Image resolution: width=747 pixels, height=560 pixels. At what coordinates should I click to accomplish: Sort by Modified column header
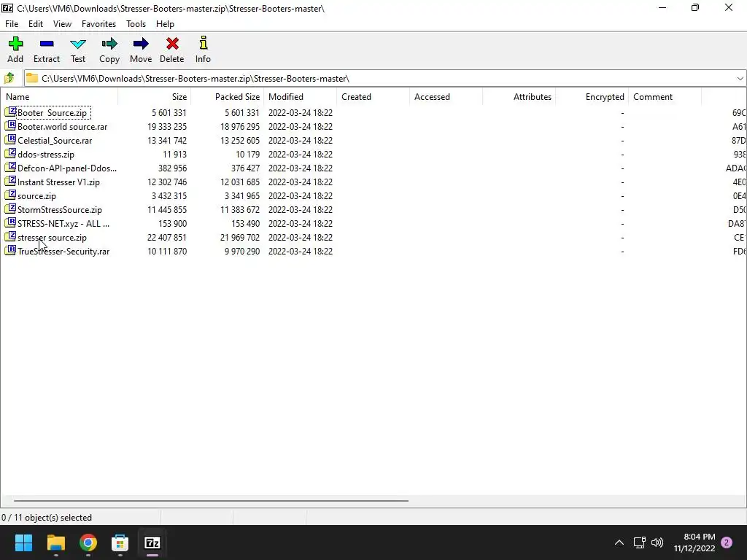(300, 97)
